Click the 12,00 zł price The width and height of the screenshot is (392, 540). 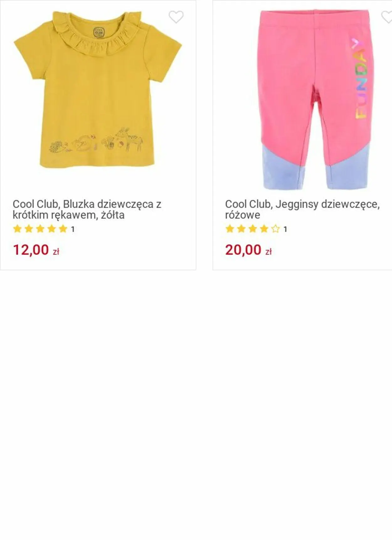(36, 250)
